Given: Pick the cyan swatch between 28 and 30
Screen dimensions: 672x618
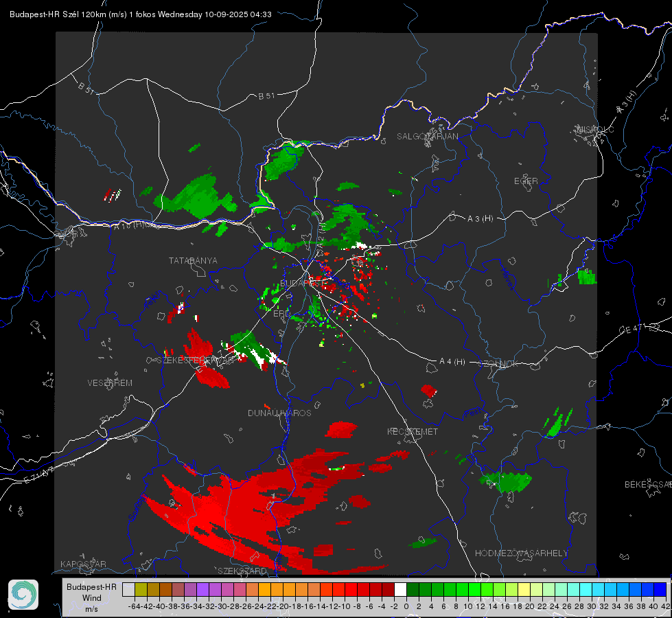Looking at the screenshot, I should point(586,589).
